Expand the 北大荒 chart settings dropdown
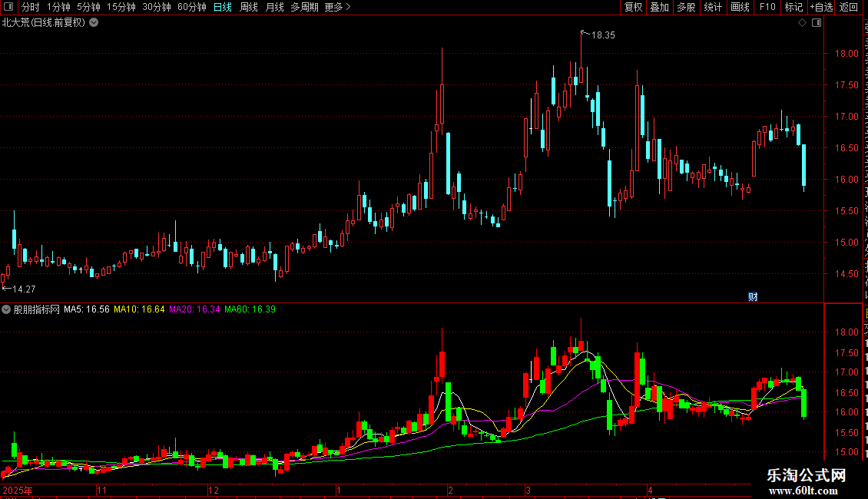Viewport: 868px width, 499px height. (94, 23)
